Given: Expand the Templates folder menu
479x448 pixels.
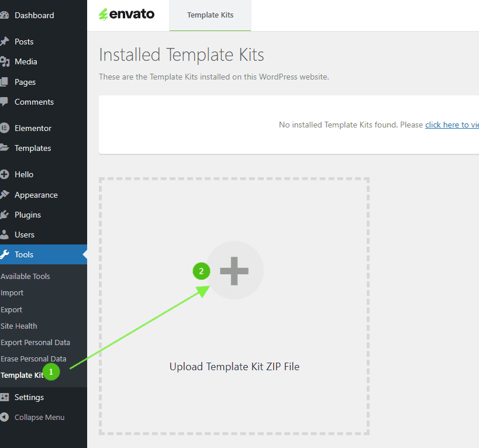Looking at the screenshot, I should 32,148.
